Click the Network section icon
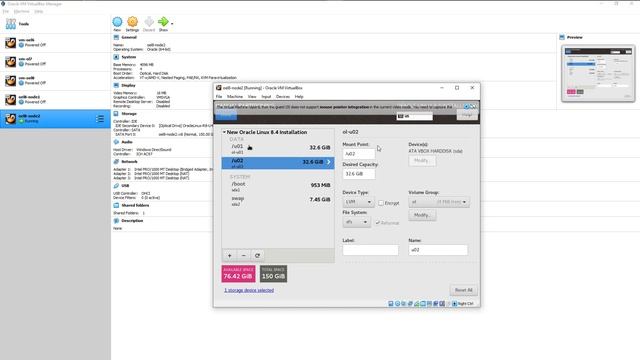 tap(116, 162)
